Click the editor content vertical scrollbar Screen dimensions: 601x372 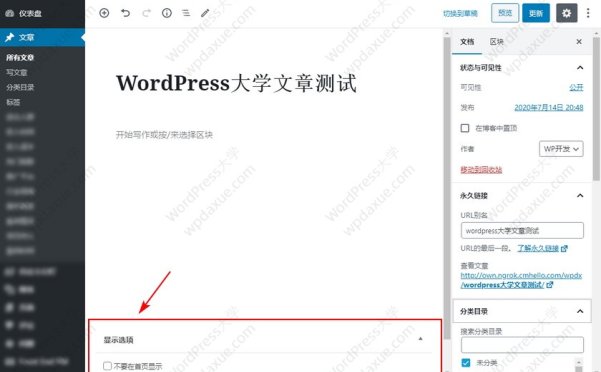(447, 188)
